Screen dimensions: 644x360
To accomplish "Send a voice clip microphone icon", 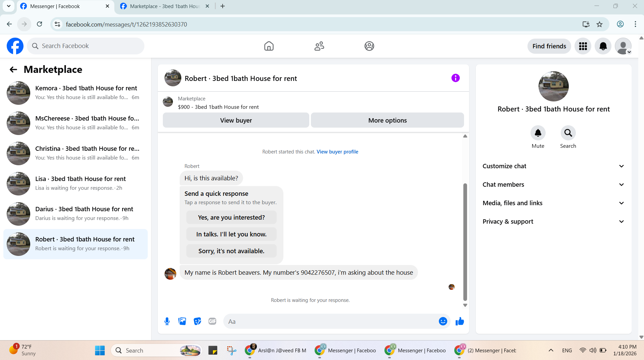I will [x=167, y=321].
